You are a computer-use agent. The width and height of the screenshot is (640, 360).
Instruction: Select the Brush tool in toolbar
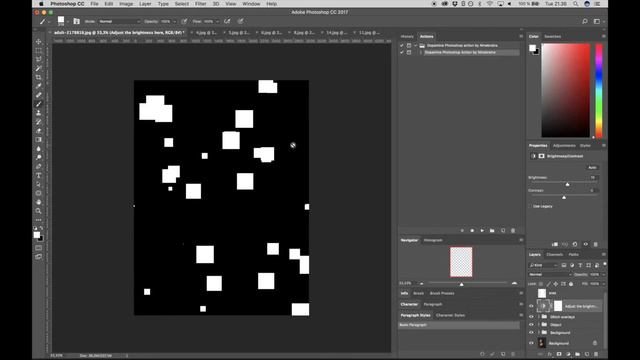pos(39,104)
